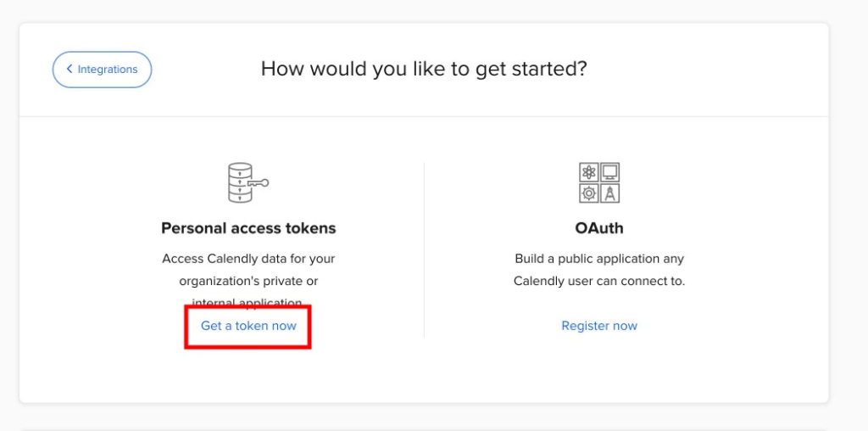Image resolution: width=868 pixels, height=431 pixels.
Task: Open the Get a token now link
Action: click(248, 326)
